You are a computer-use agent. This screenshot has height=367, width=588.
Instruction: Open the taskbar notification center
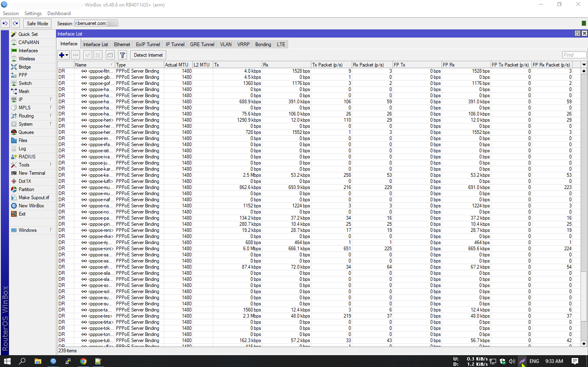pos(575,361)
